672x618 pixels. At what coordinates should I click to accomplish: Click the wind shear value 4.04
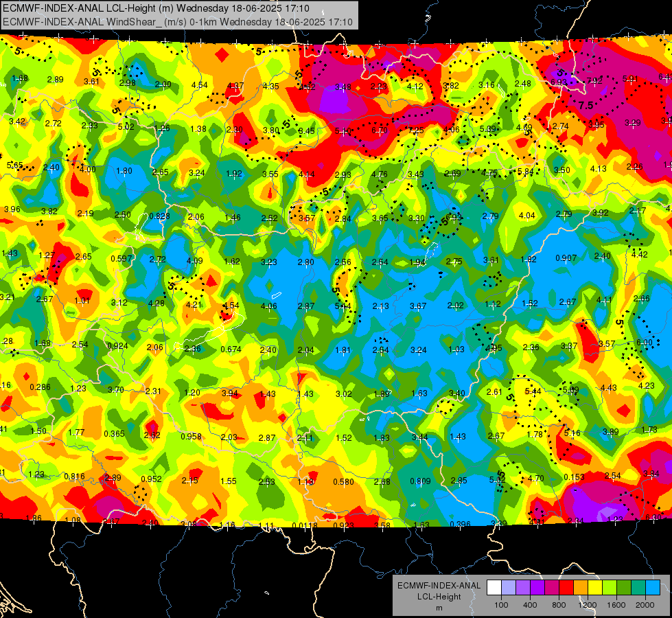click(x=526, y=216)
